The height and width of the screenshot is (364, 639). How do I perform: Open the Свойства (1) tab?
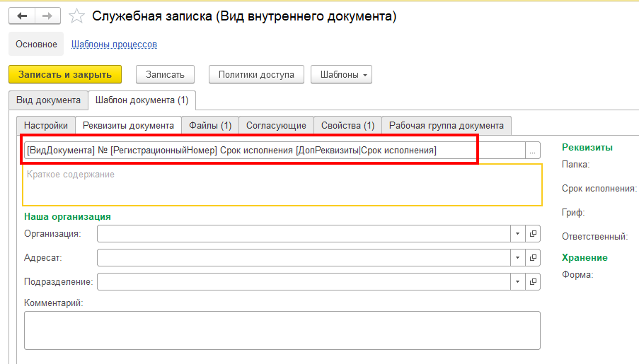[x=347, y=125]
